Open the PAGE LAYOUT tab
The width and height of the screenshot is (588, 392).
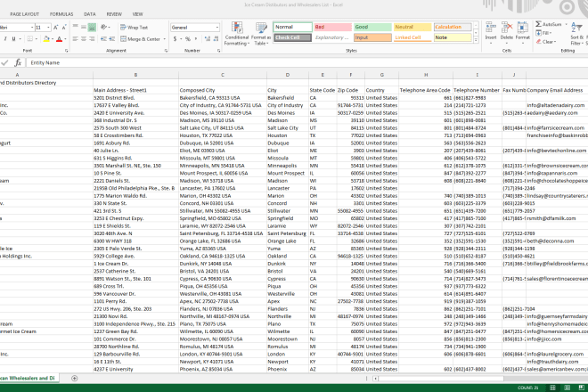25,14
